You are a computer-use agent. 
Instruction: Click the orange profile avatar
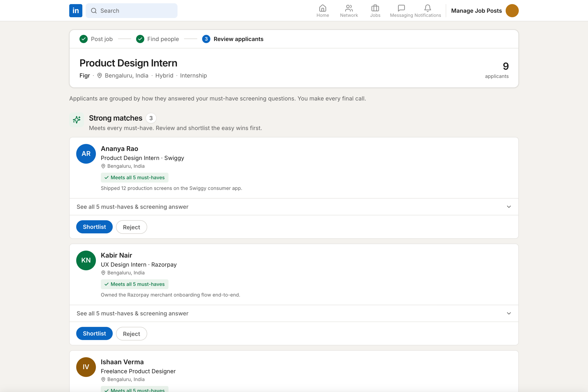point(512,11)
